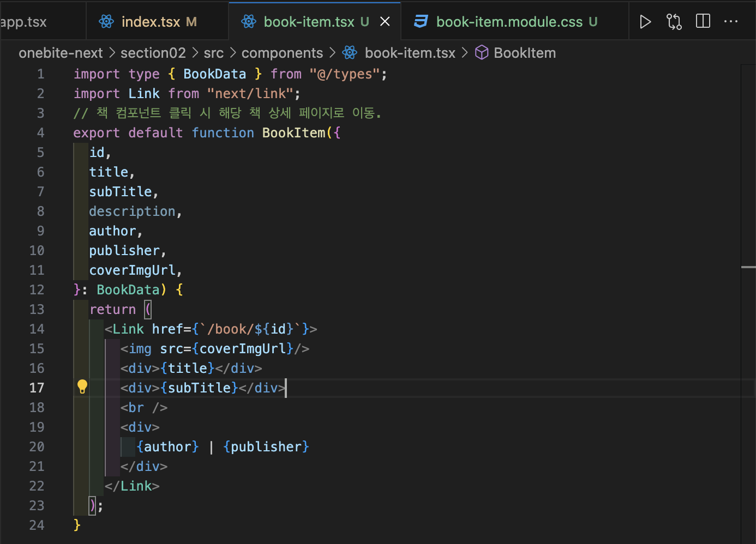Screen dimensions: 756x544
Task: Click the br tag on line 18
Action: (144, 408)
